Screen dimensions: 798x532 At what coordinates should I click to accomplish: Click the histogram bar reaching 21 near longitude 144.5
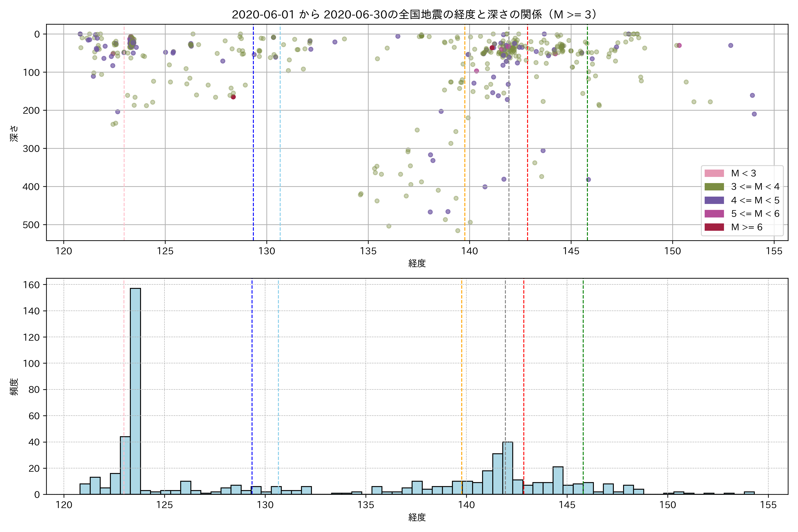point(558,480)
